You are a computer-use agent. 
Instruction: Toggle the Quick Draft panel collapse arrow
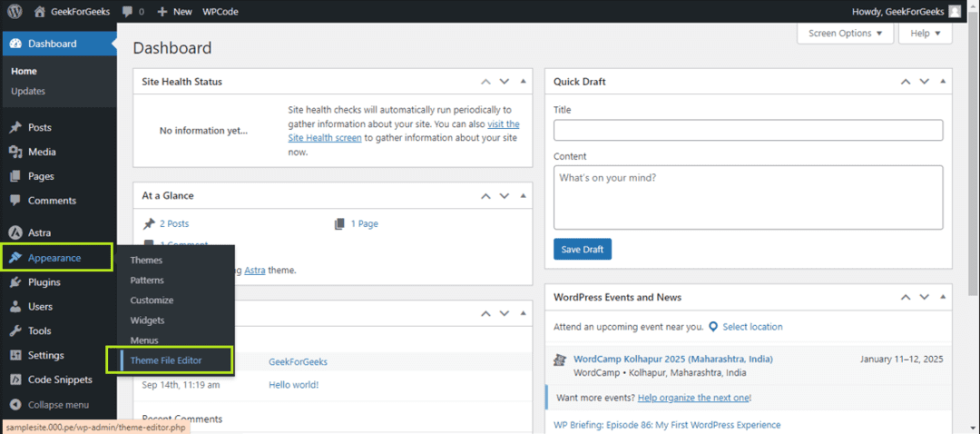point(945,82)
